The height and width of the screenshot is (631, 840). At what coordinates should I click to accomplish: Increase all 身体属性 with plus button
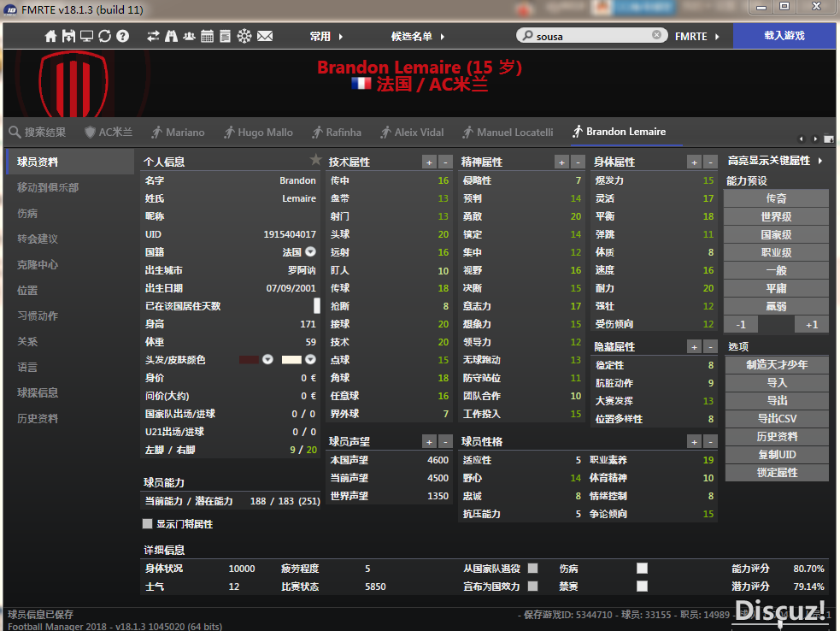click(x=694, y=162)
